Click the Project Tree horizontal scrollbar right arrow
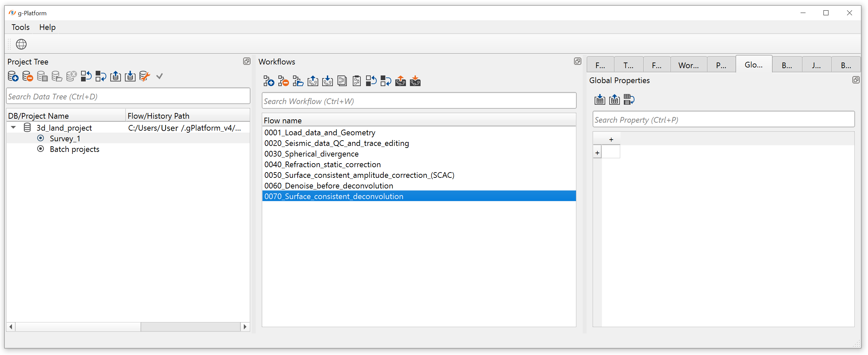The width and height of the screenshot is (868, 355). 245,326
